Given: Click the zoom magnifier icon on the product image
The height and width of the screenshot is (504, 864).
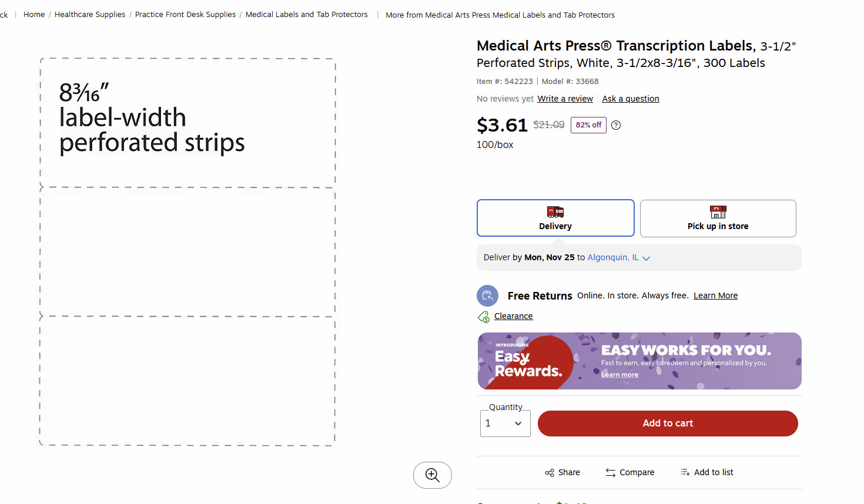Looking at the screenshot, I should click(433, 475).
